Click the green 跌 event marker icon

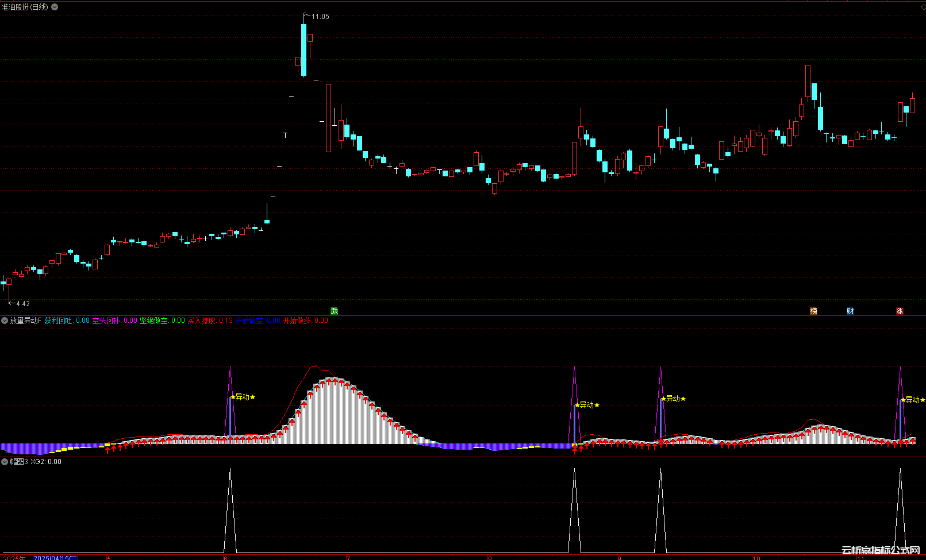[335, 311]
